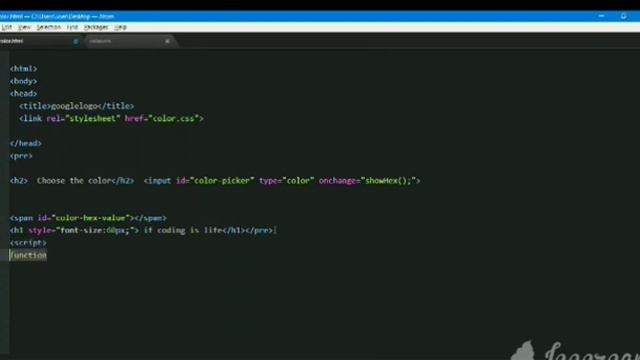The width and height of the screenshot is (640, 360).
Task: Click the span id value "color-hex-value"
Action: (90, 218)
